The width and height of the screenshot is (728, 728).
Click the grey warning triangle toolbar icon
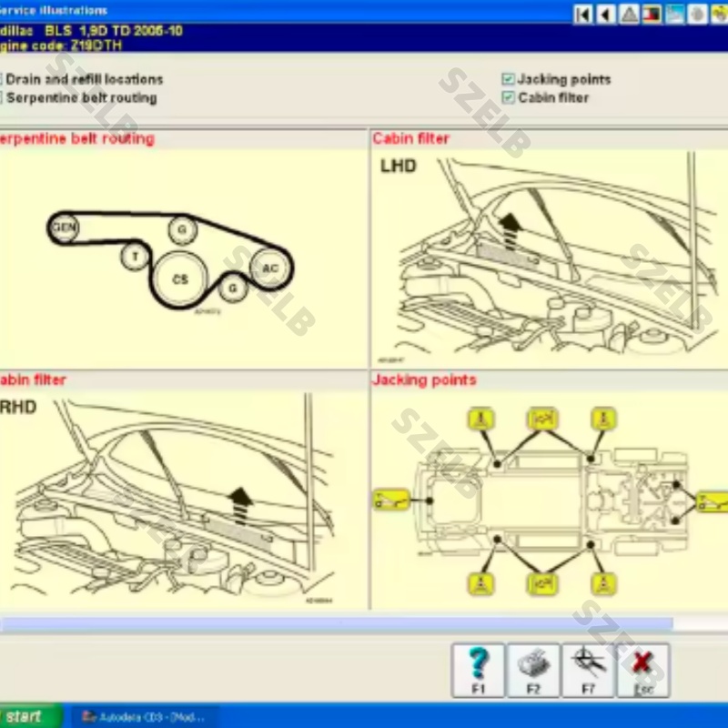(629, 15)
